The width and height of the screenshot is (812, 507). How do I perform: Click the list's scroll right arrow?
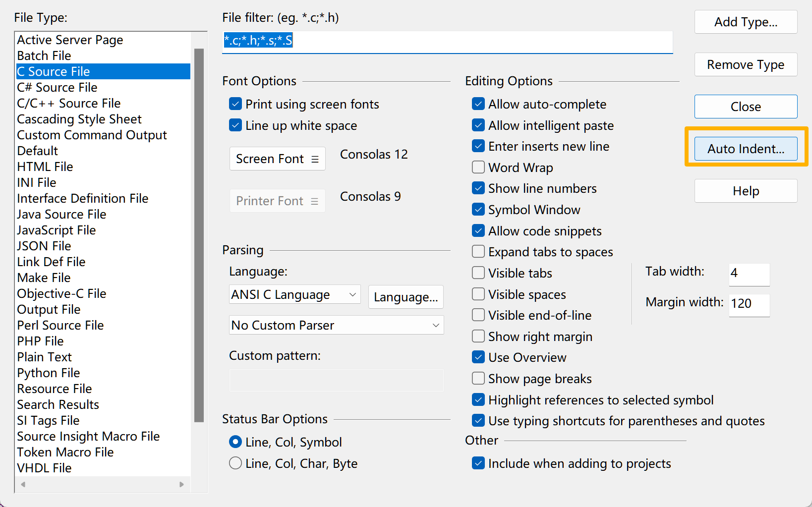point(181,484)
